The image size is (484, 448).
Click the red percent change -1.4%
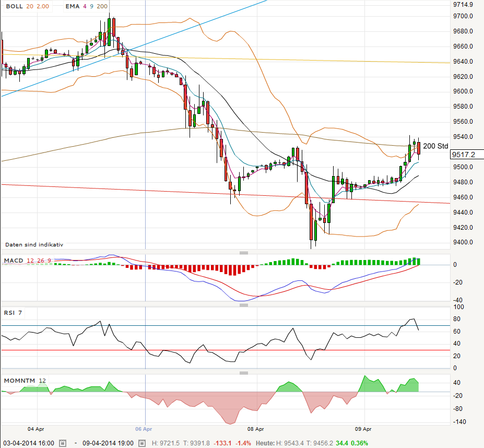243,443
